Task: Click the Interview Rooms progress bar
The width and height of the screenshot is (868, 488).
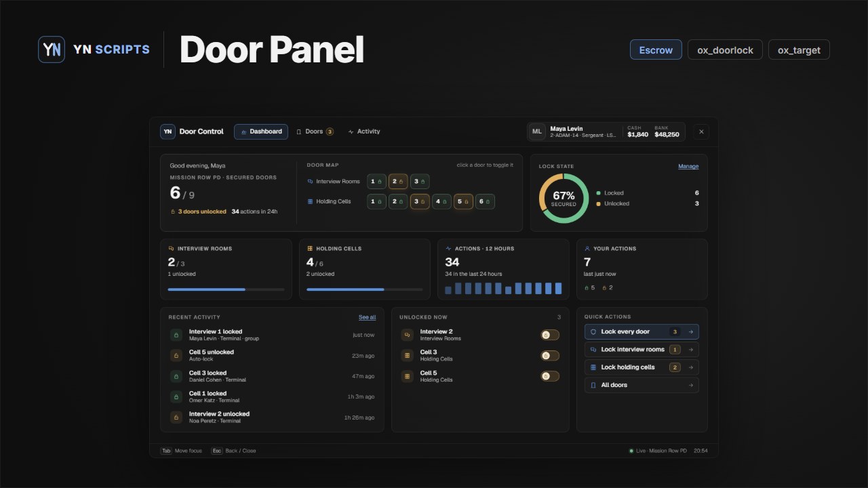Action: pos(226,289)
